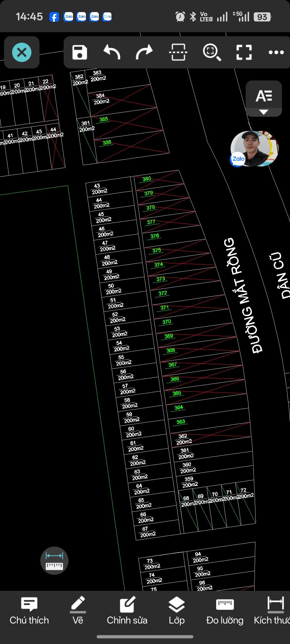Tap the Facebook notification icon in status bar
Image resolution: width=290 pixels, height=644 pixels.
pyautogui.click(x=54, y=17)
